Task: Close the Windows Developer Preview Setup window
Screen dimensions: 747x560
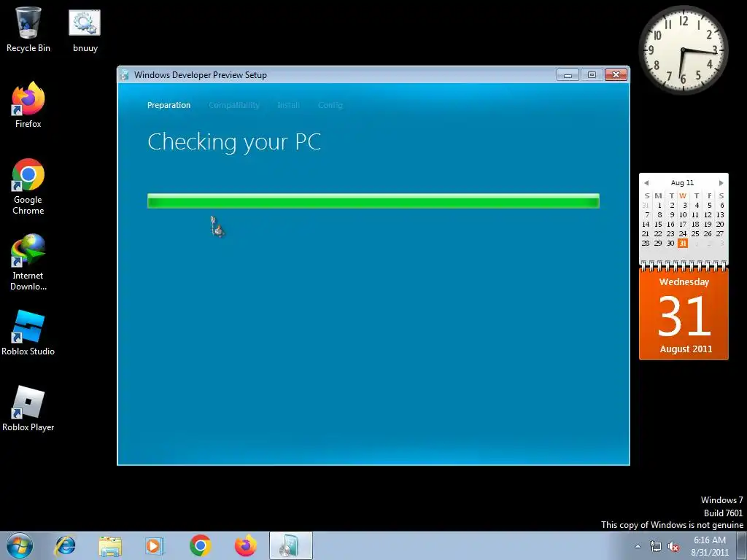Action: pyautogui.click(x=616, y=75)
